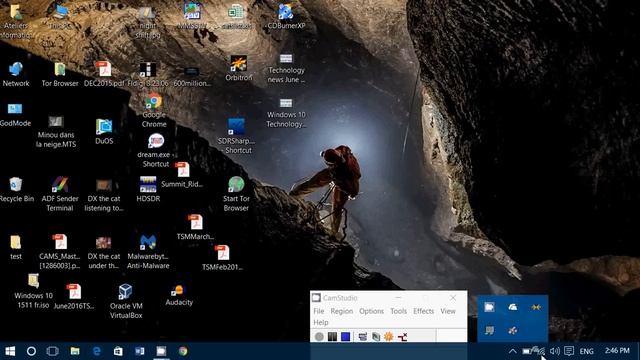Select the DuOS desktop icon
Viewport: 640px width, 360px height.
(x=104, y=131)
